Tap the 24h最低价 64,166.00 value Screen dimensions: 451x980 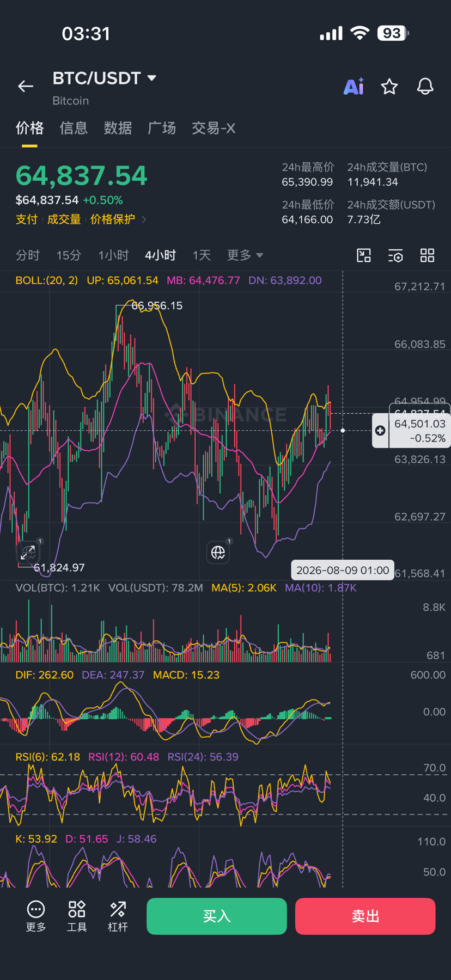click(x=307, y=219)
